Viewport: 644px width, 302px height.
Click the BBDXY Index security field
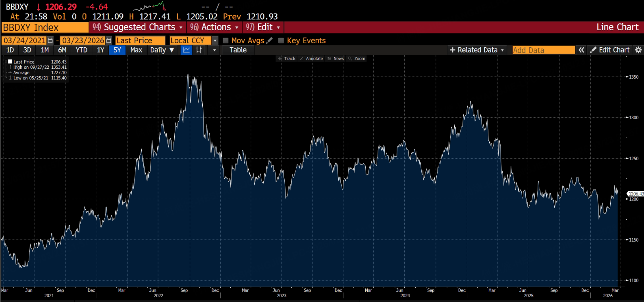[45, 27]
